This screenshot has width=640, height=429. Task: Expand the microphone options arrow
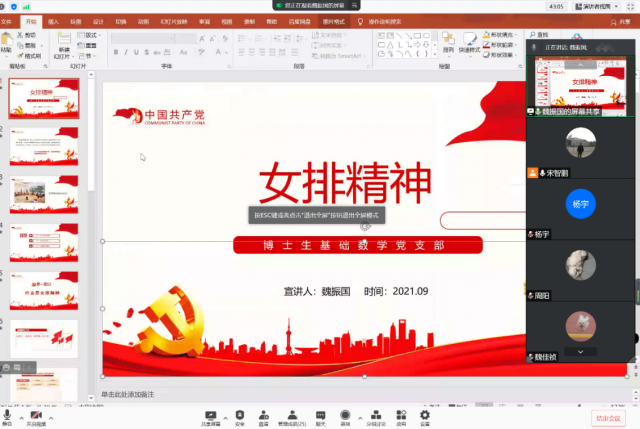(x=22, y=414)
